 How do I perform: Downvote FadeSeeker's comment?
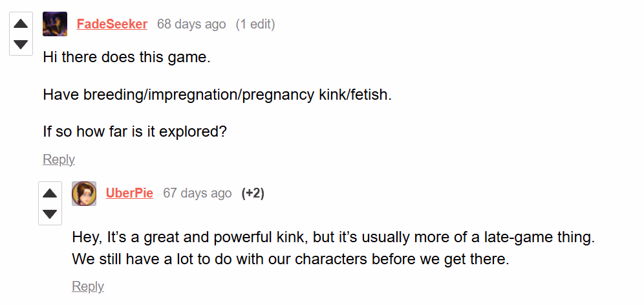pos(21,45)
